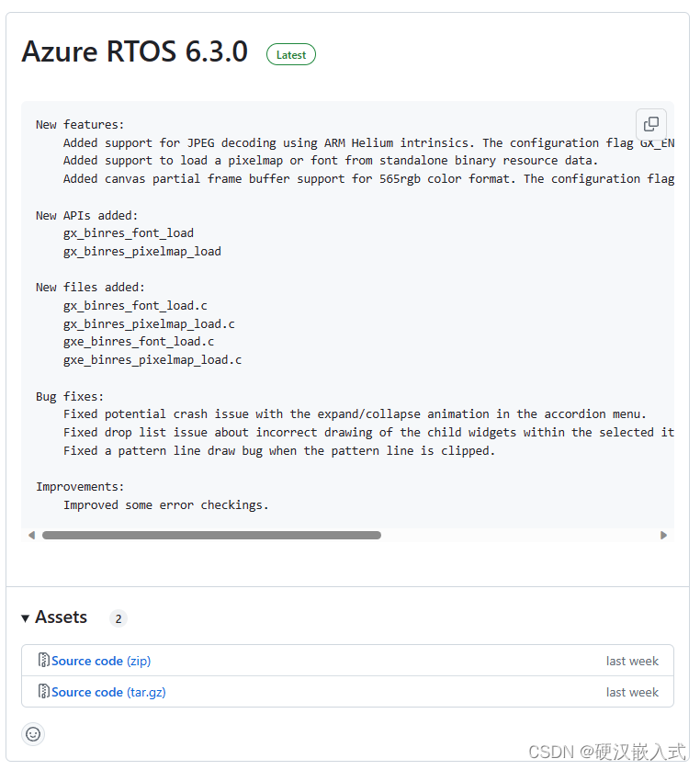The height and width of the screenshot is (770, 700).
Task: Click the 'Improvements:' heading text
Action: click(x=80, y=487)
